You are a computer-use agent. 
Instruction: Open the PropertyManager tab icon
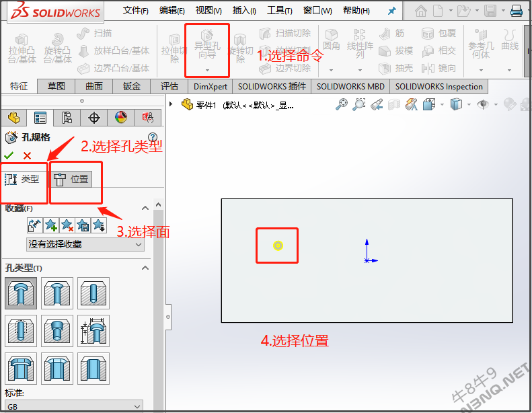(x=40, y=118)
